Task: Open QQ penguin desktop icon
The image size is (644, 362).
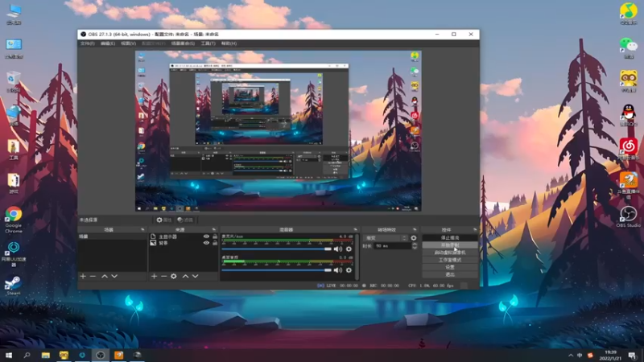Action: tap(629, 115)
